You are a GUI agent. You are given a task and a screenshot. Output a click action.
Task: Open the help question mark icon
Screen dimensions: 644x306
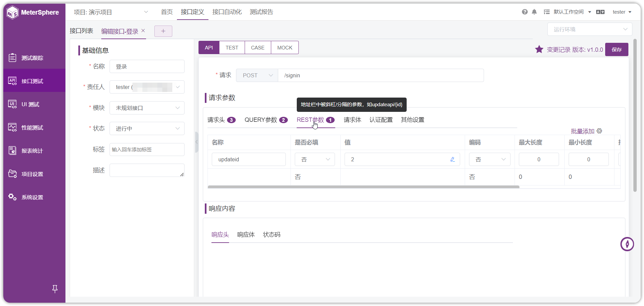pyautogui.click(x=525, y=12)
